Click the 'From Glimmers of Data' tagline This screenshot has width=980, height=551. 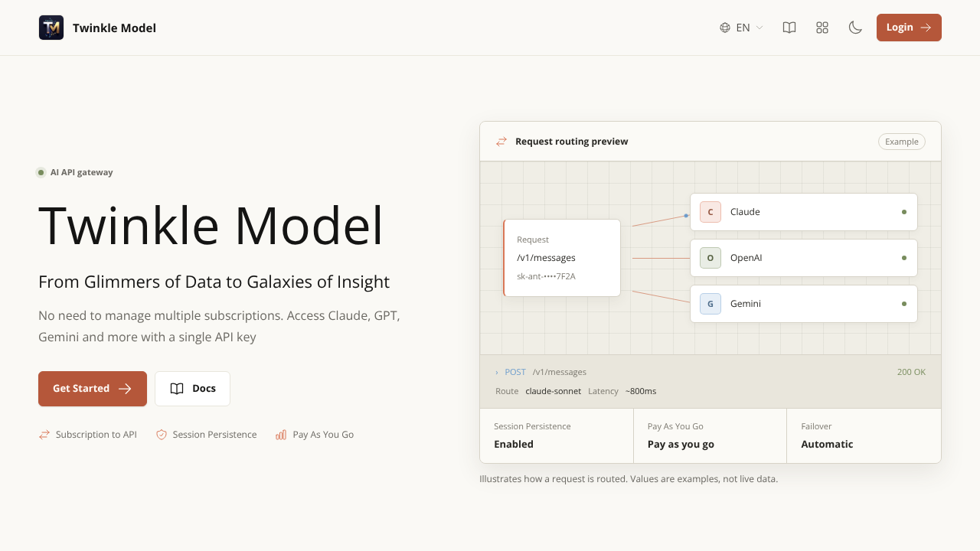214,282
